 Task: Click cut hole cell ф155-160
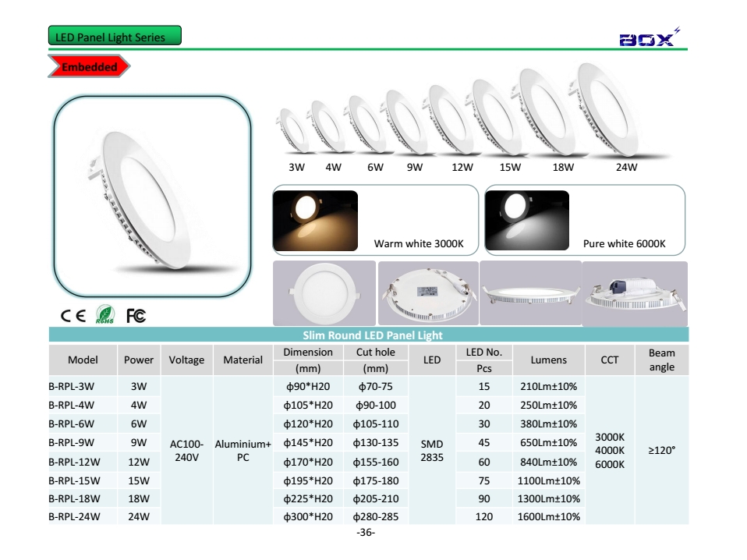pos(376,462)
